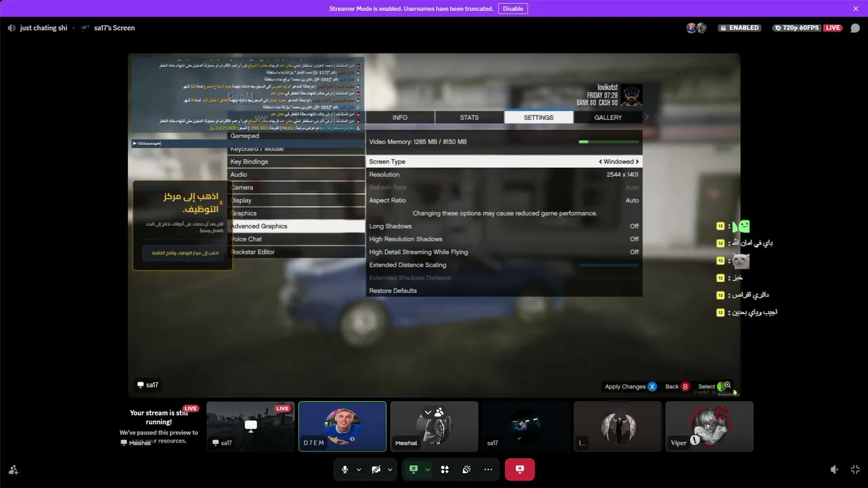Screen dimensions: 868x488
Task: Click the ENABLED clips indicator
Action: tap(740, 28)
